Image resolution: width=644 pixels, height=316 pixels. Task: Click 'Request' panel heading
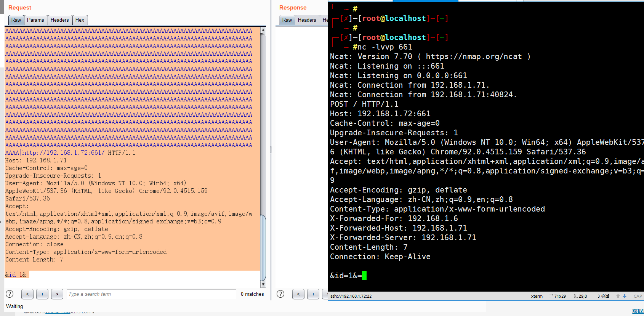coord(20,8)
